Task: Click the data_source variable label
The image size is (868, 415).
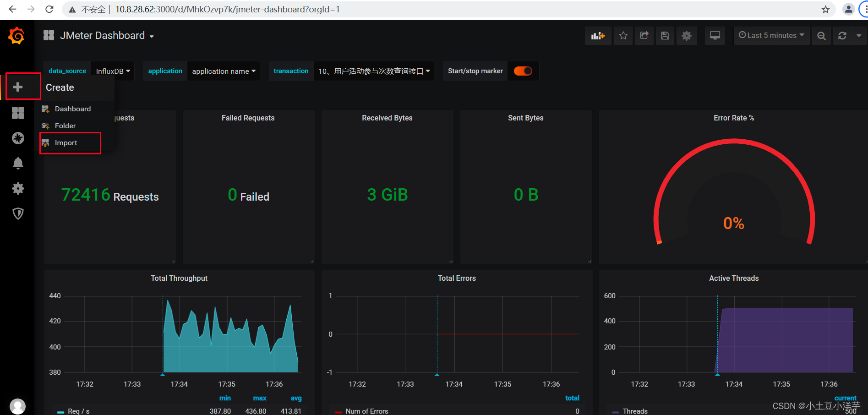Action: click(67, 71)
